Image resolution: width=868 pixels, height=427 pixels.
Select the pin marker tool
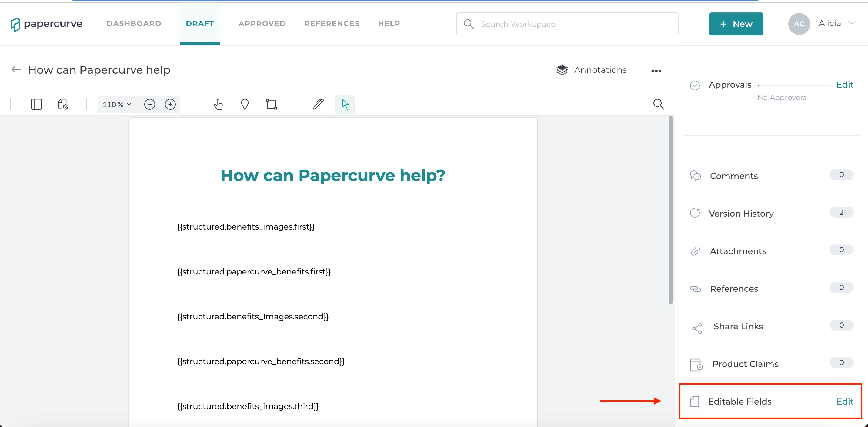tap(245, 104)
